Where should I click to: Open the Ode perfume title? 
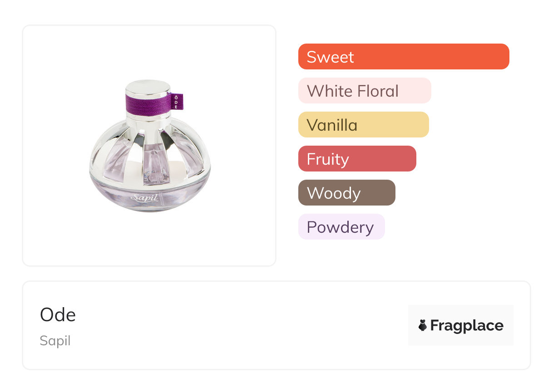[x=58, y=315]
